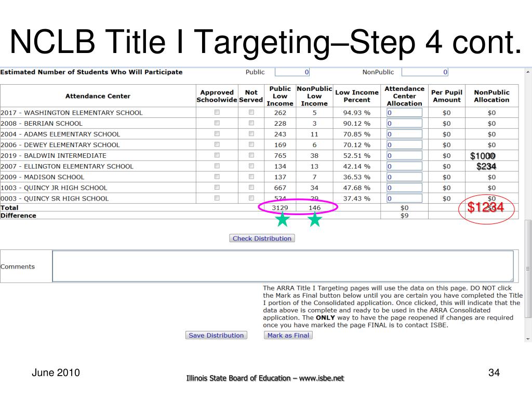Viewport: 532px width, 399px height.
Task: Edit Quincy Jr High allocation field
Action: [404, 188]
